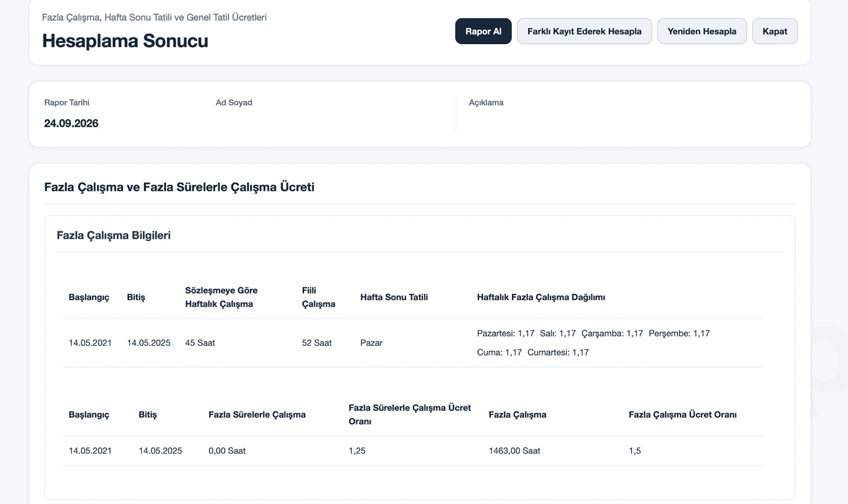Select the Pazar cell
Image resolution: width=848 pixels, height=504 pixels.
pyautogui.click(x=371, y=343)
